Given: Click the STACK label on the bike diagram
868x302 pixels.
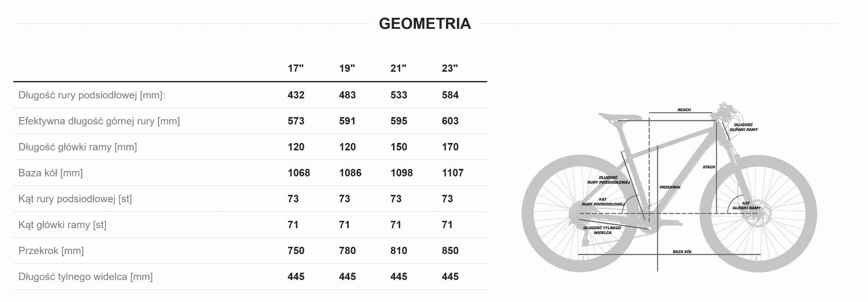Looking at the screenshot, I should (709, 167).
